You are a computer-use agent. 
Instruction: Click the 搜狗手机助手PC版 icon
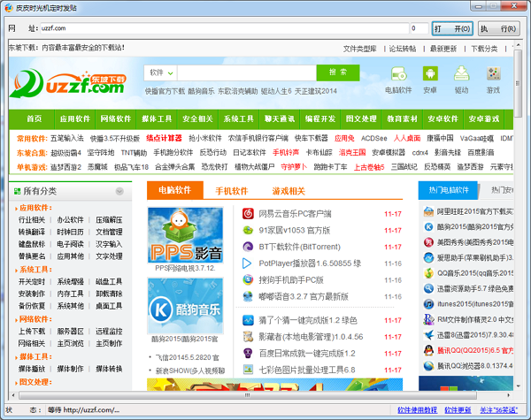[x=248, y=279]
